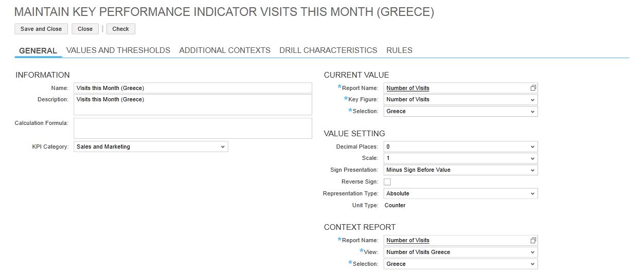Click the Name input field
Image resolution: width=644 pixels, height=272 pixels.
click(x=193, y=88)
